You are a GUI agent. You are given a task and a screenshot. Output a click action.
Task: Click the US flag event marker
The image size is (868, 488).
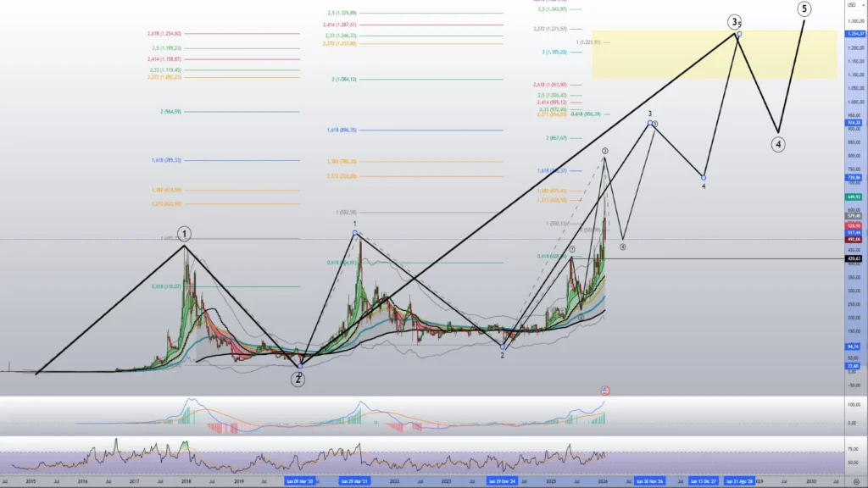click(606, 391)
